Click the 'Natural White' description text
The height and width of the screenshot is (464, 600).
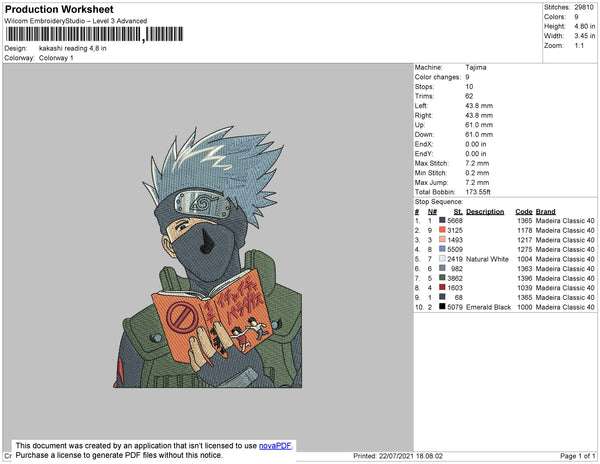coord(487,259)
